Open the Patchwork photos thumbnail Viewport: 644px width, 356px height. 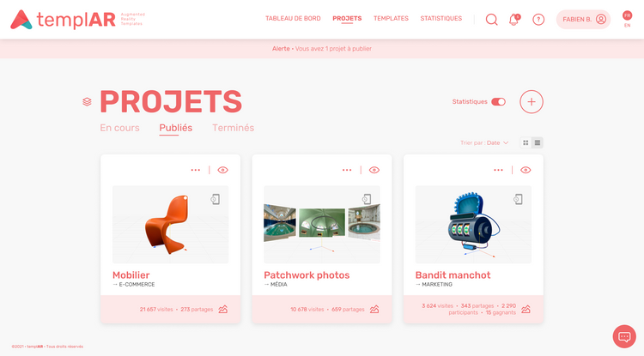point(322,225)
